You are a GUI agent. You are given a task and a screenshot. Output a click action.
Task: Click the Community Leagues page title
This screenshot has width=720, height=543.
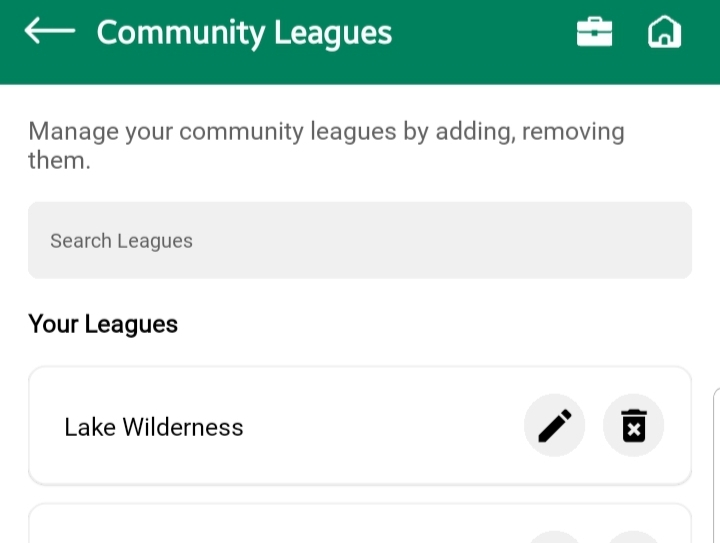click(x=244, y=33)
